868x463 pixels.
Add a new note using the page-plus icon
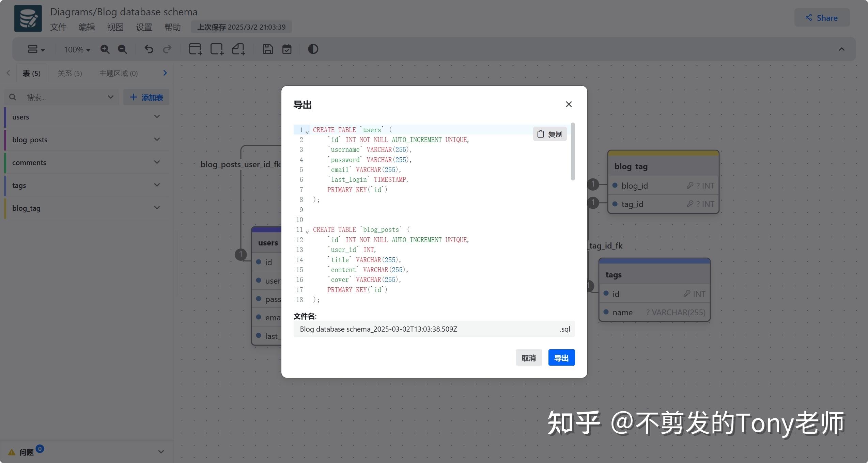click(238, 49)
